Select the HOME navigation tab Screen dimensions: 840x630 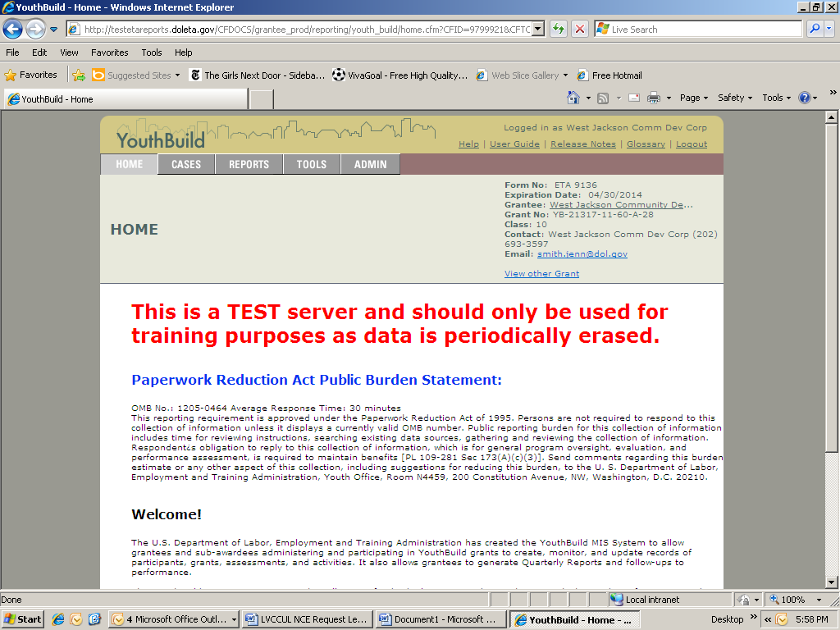(129, 164)
